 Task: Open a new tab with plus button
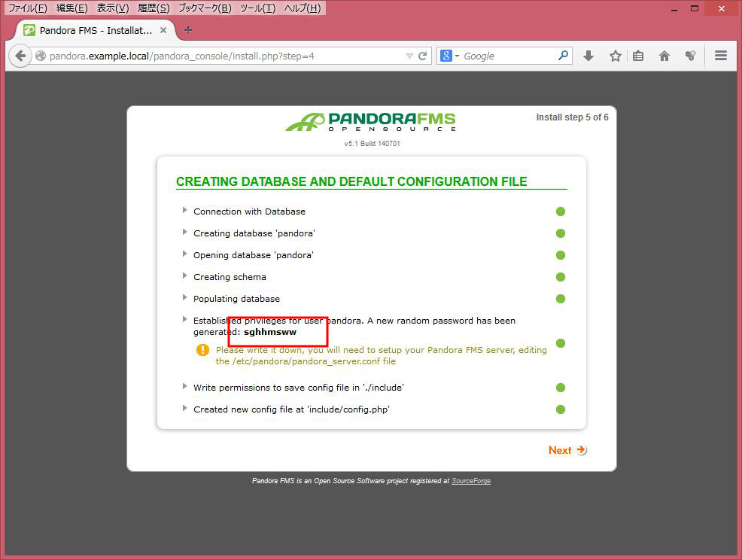188,30
